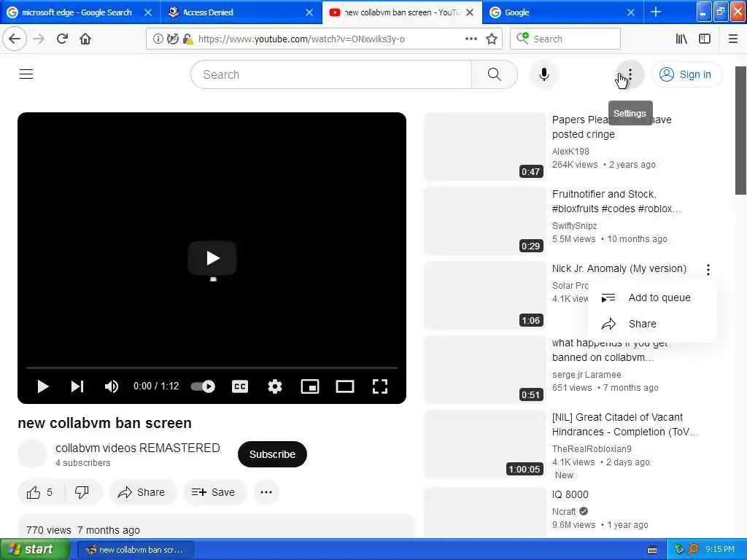
Task: Open Firefox hamburger menu
Action: 733,39
